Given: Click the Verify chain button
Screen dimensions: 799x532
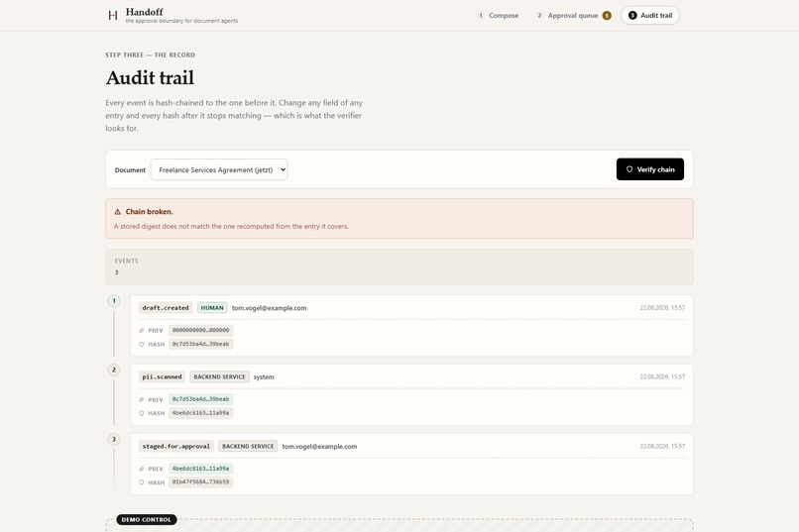Looking at the screenshot, I should [x=649, y=169].
